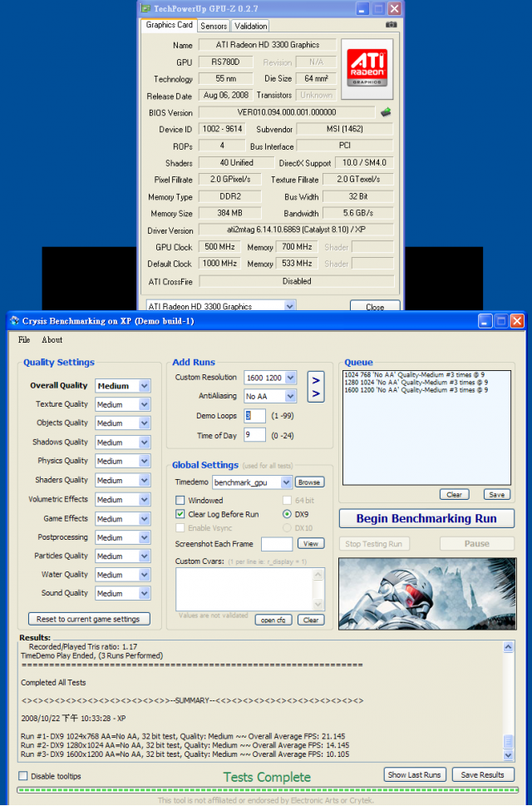Add run to queue with arrow button
The width and height of the screenshot is (532, 806).
pos(316,387)
